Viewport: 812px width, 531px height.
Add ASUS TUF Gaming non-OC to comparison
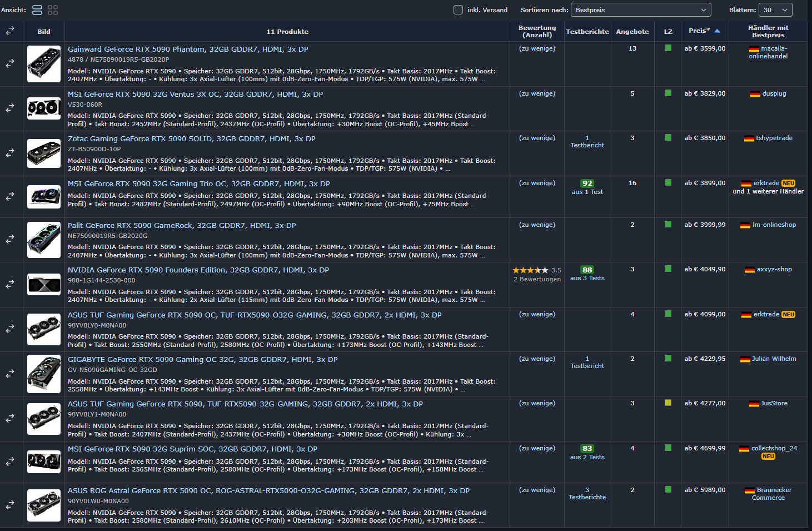point(10,418)
